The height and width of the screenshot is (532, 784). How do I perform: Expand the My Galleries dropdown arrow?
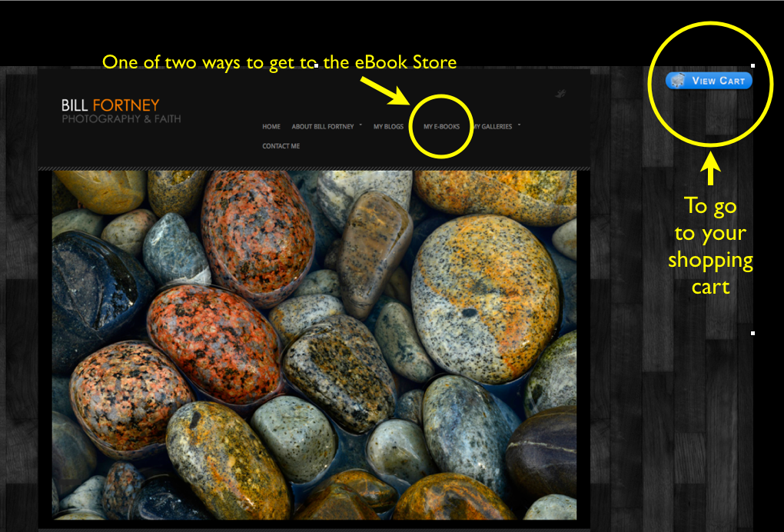click(x=520, y=125)
